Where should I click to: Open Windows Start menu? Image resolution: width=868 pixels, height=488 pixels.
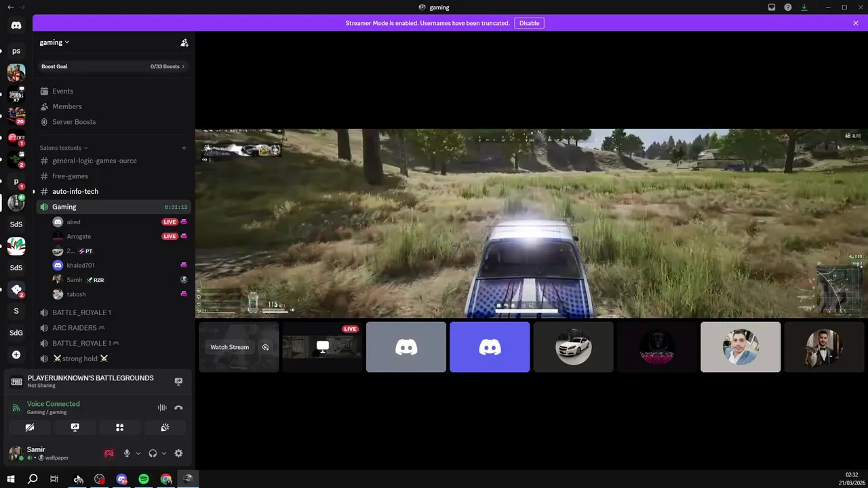tap(11, 479)
